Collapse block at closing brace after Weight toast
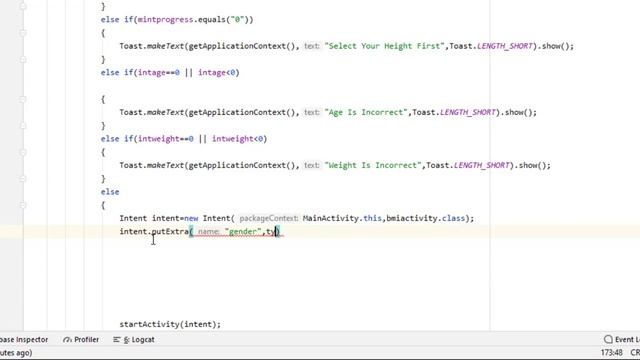 pos(23,179)
